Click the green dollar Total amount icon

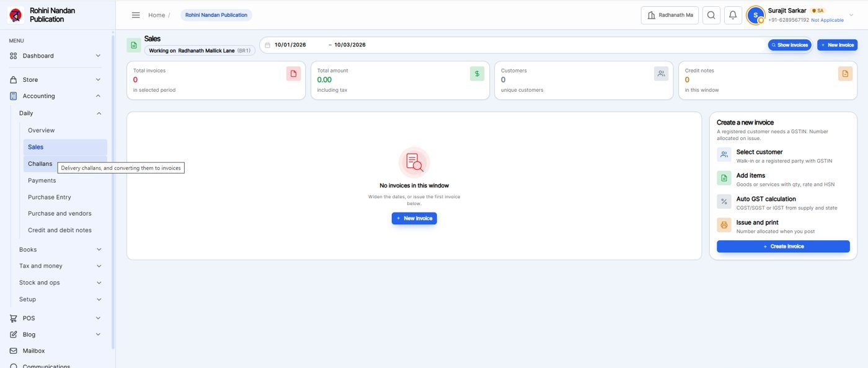(x=477, y=74)
